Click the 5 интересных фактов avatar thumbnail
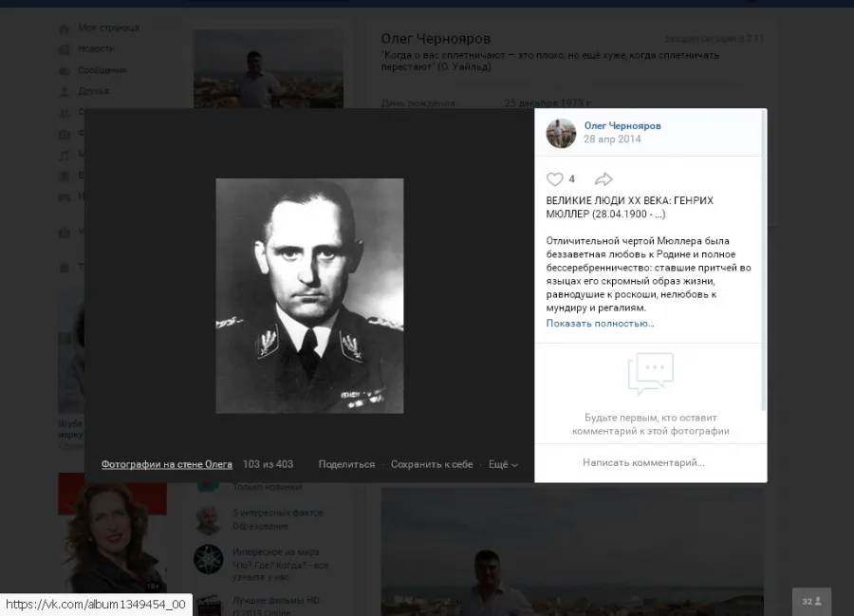The width and height of the screenshot is (854, 616). pos(209,519)
